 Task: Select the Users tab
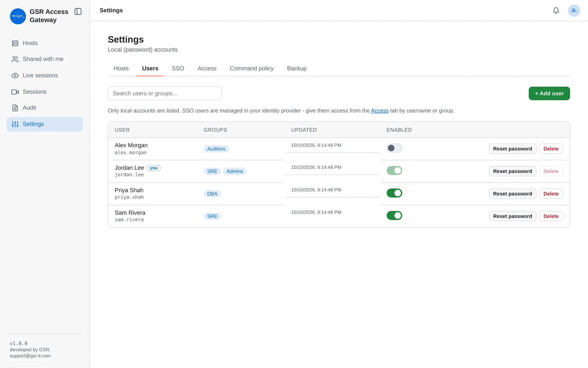150,68
